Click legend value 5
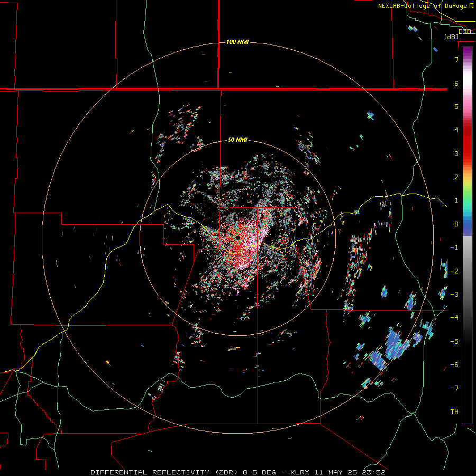476x476 pixels. point(456,106)
